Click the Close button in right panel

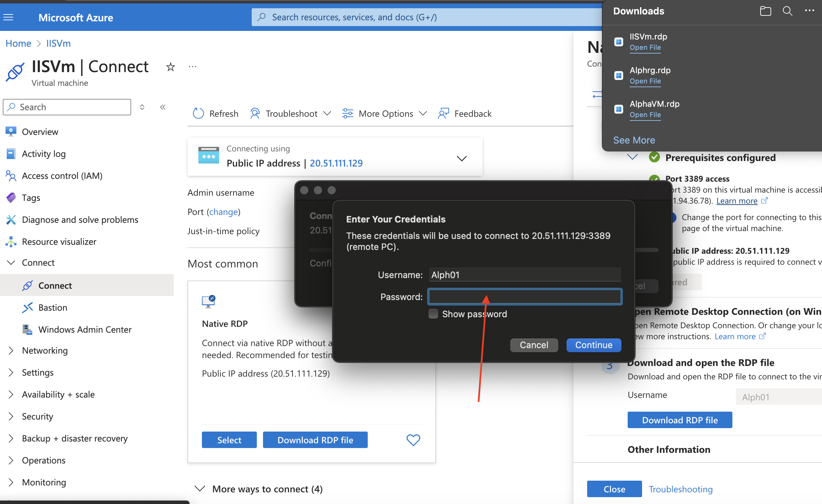[x=614, y=489]
